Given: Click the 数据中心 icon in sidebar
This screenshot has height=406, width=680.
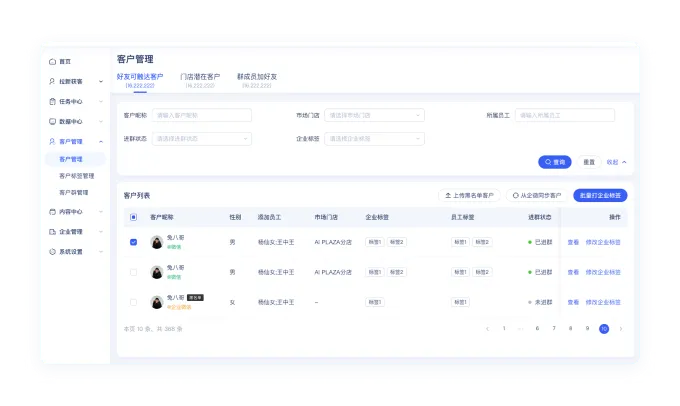Looking at the screenshot, I should (x=52, y=121).
